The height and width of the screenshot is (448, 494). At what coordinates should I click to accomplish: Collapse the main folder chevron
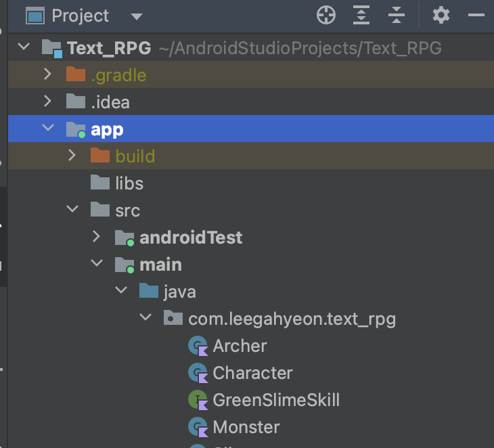97,263
